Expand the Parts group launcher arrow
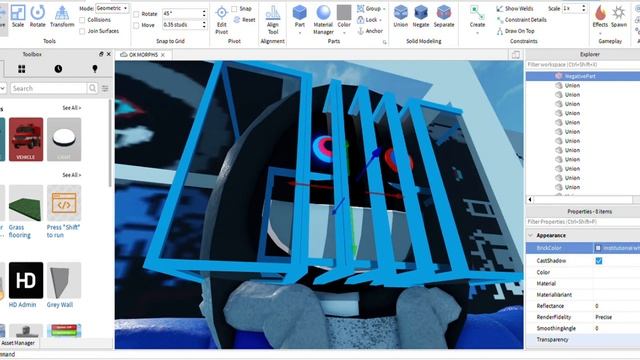This screenshot has height=360, width=640. (384, 42)
